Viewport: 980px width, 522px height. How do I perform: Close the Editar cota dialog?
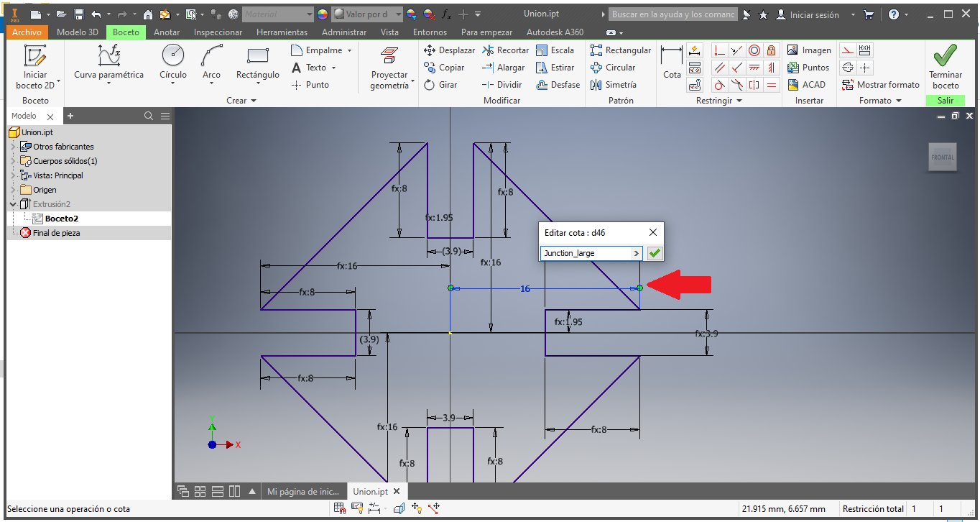coord(653,232)
